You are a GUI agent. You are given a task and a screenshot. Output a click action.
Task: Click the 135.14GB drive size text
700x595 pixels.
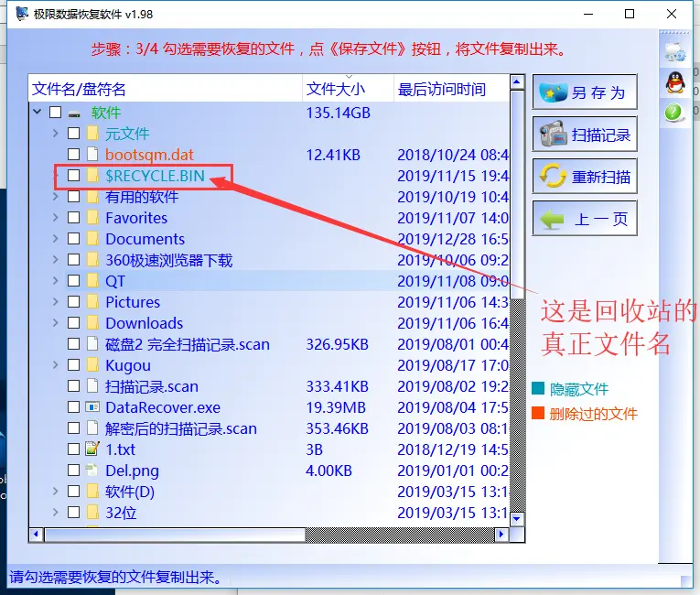tap(338, 113)
